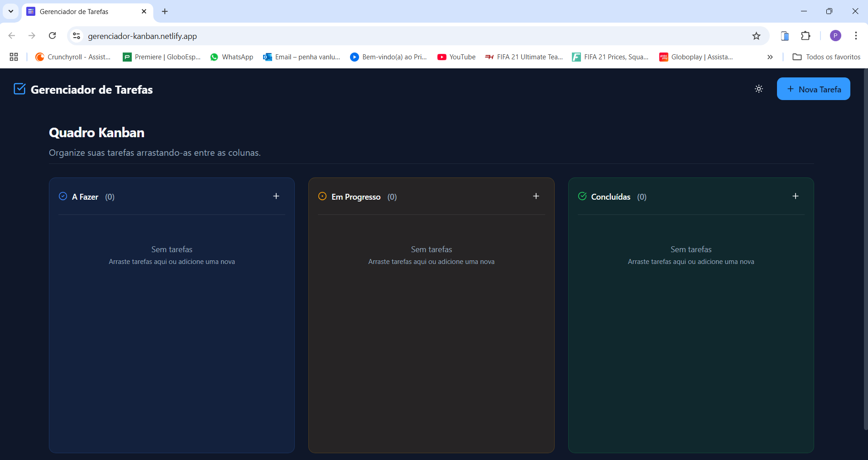Open the tab search chevron
868x460 pixels.
[10, 11]
